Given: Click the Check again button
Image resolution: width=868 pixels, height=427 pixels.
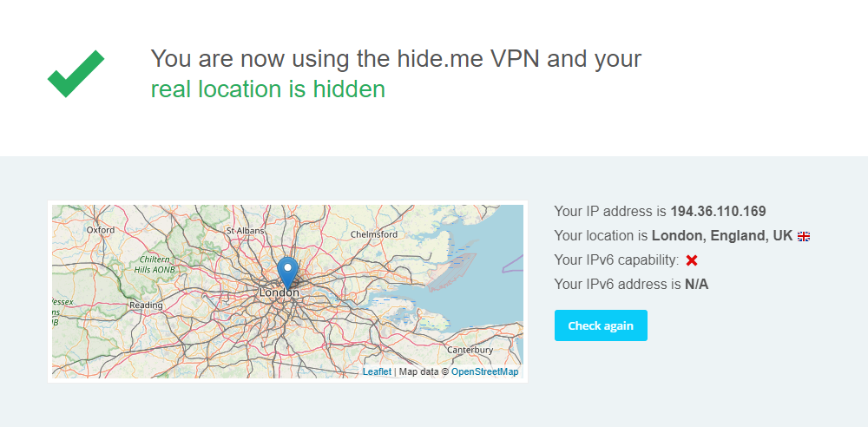Looking at the screenshot, I should pos(601,325).
